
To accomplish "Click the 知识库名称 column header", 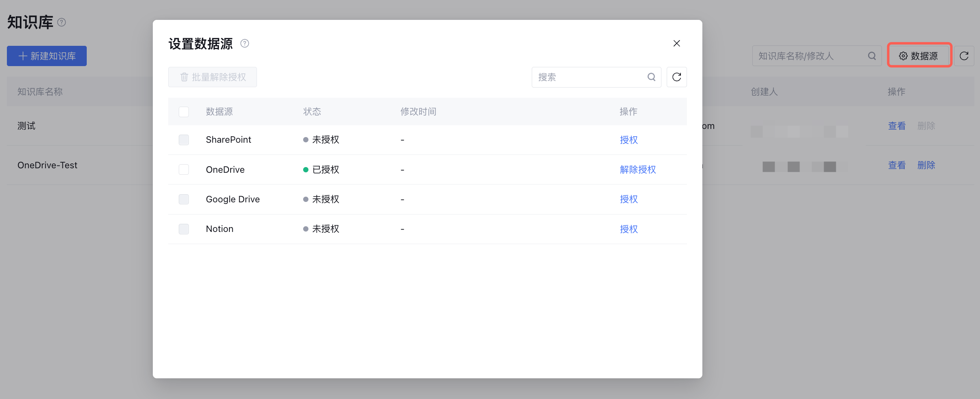I will (x=40, y=92).
